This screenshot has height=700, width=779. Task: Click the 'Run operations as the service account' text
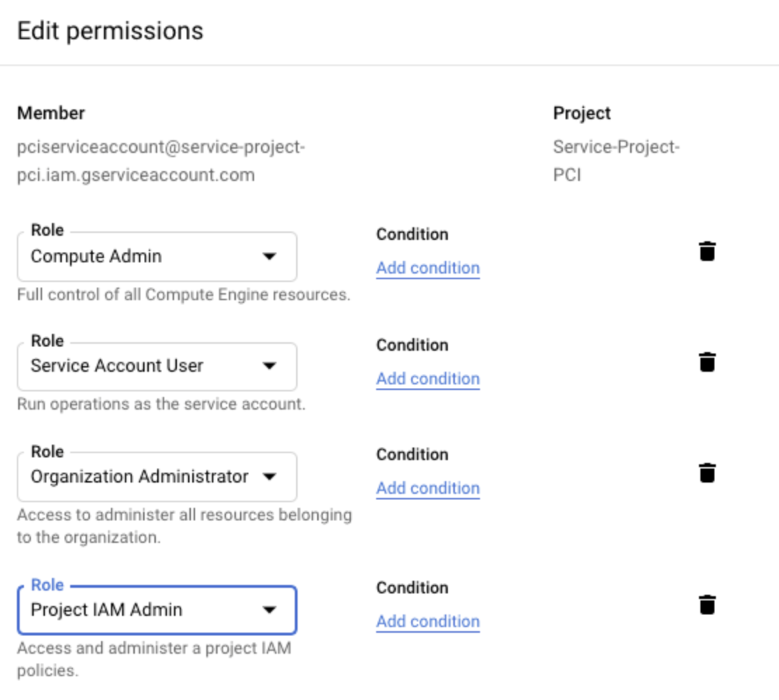pyautogui.click(x=161, y=405)
